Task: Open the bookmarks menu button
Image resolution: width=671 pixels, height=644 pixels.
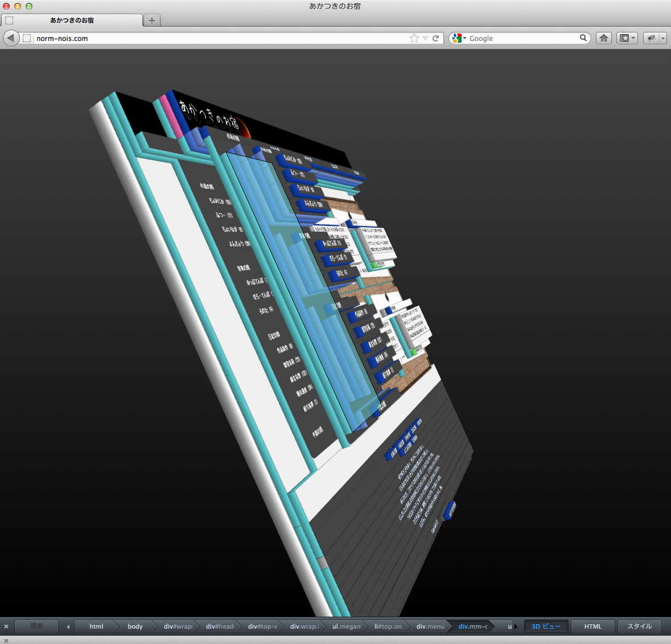Action: tap(627, 38)
